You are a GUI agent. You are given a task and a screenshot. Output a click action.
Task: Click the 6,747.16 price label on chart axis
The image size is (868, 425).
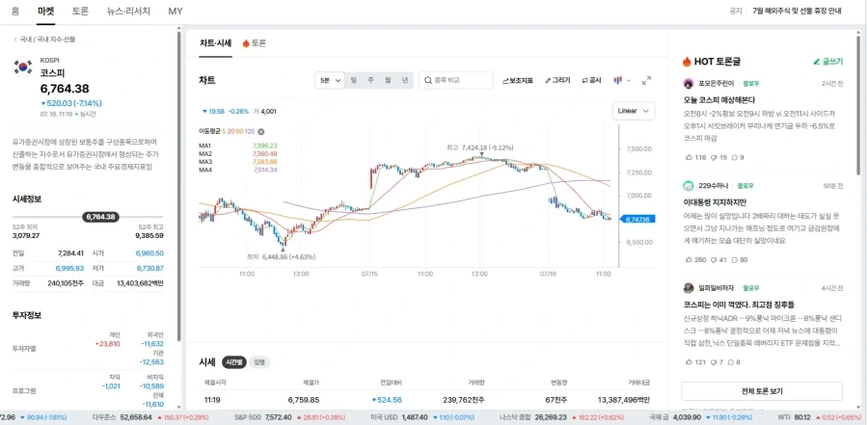tap(638, 220)
